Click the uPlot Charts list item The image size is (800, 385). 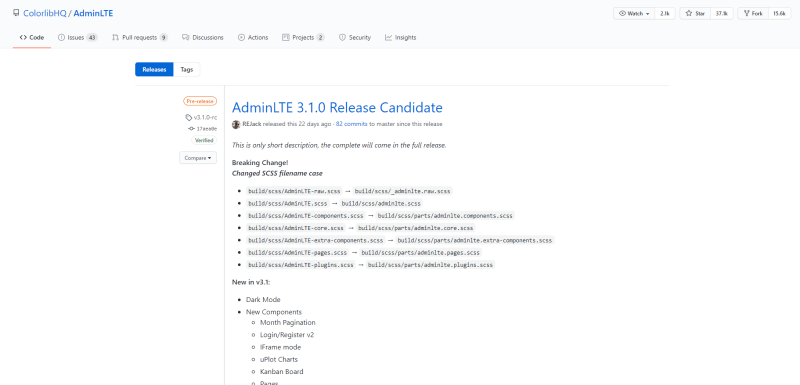[279, 360]
